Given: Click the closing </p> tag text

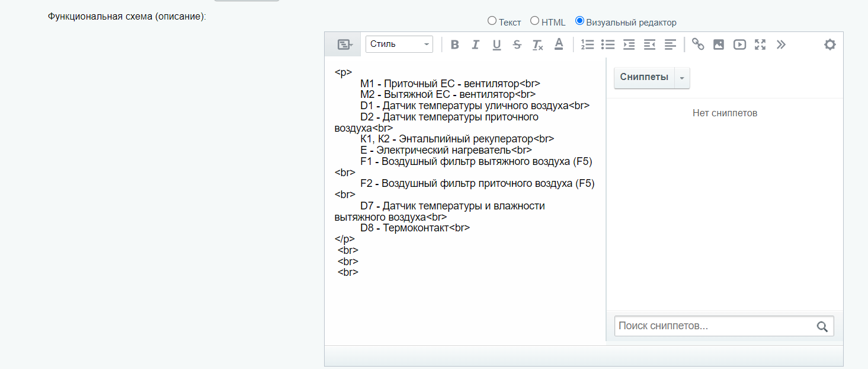Looking at the screenshot, I should pos(344,239).
